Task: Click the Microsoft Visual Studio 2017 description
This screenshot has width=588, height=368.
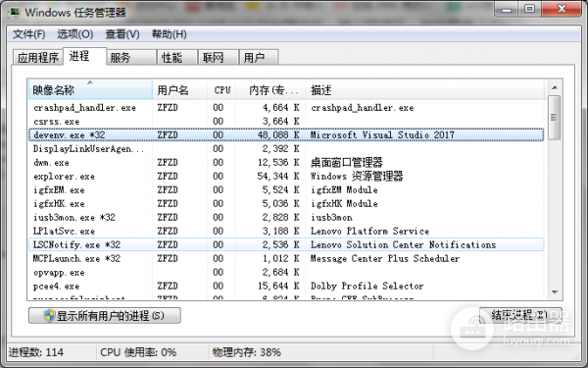Action: 382,134
